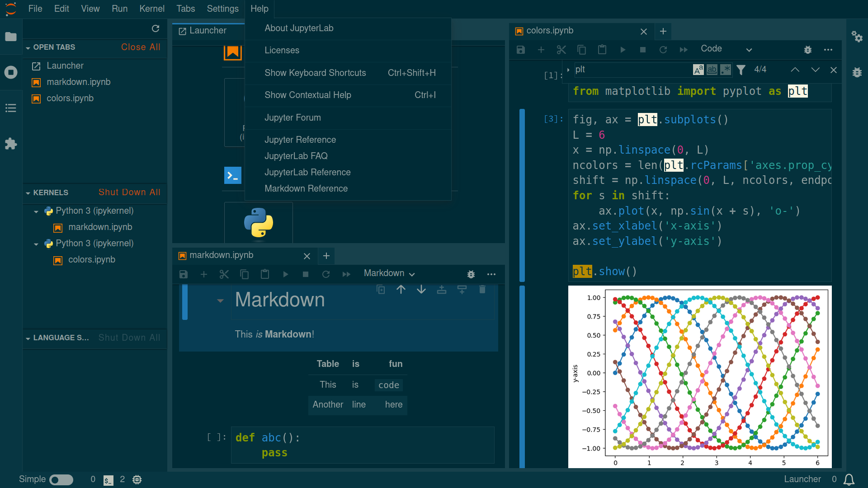This screenshot has height=488, width=868.
Task: Click the Close All open tabs button
Action: (142, 47)
